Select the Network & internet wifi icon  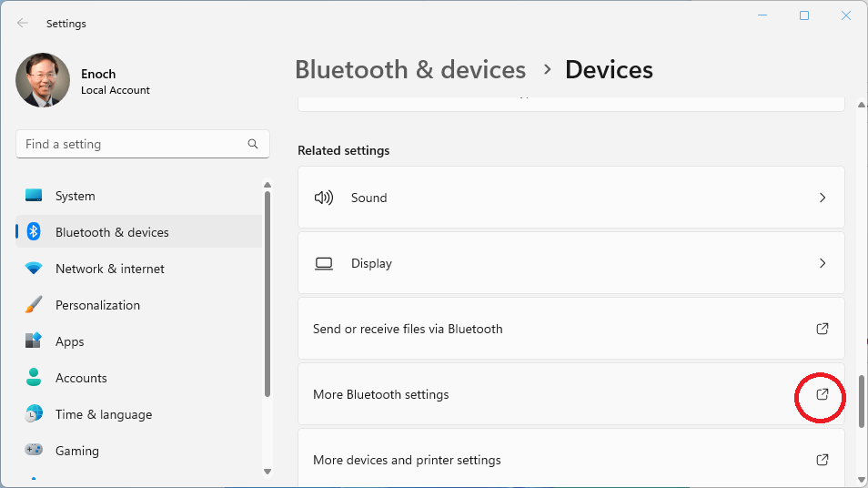(x=34, y=269)
